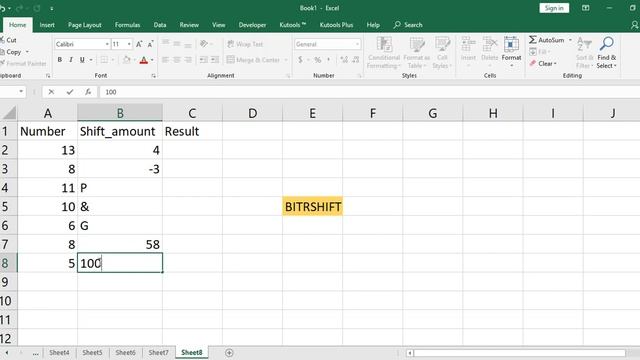Open Find & Select
640x360 pixels.
[607, 52]
